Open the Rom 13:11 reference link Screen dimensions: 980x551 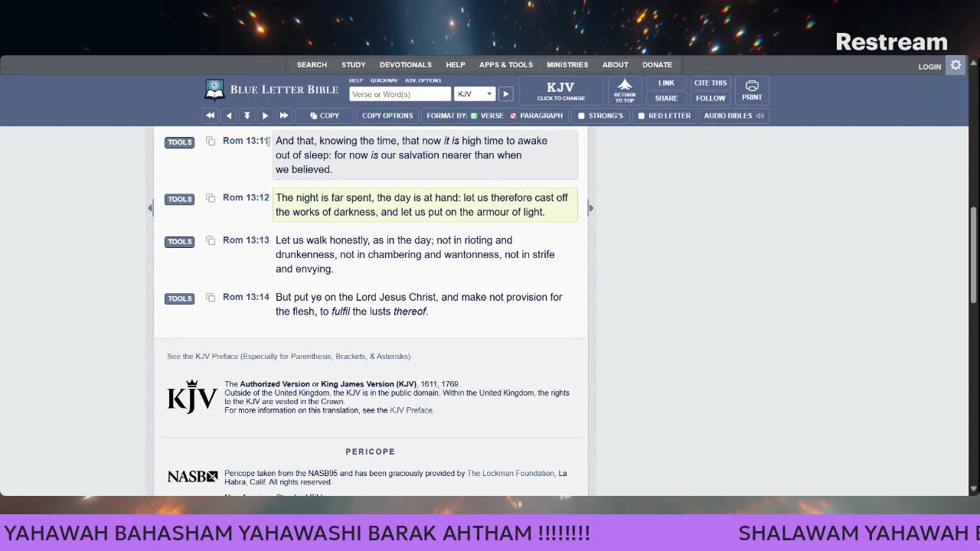click(x=246, y=141)
